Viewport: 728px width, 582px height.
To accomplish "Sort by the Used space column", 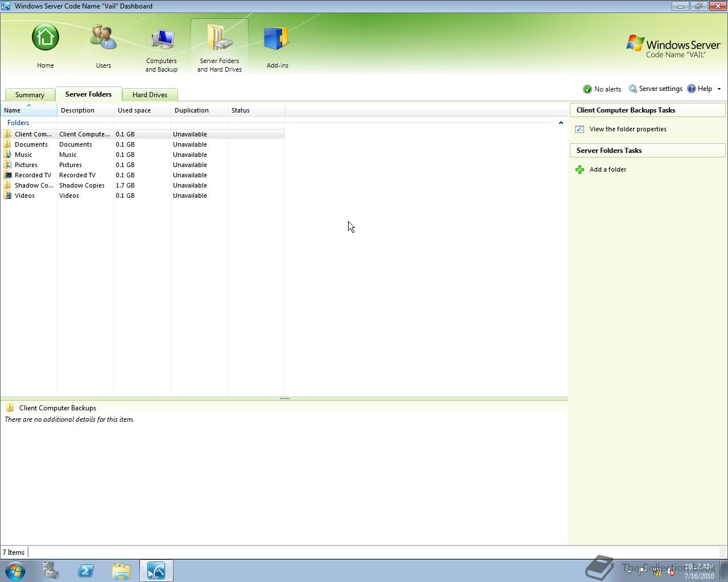I will pos(142,110).
